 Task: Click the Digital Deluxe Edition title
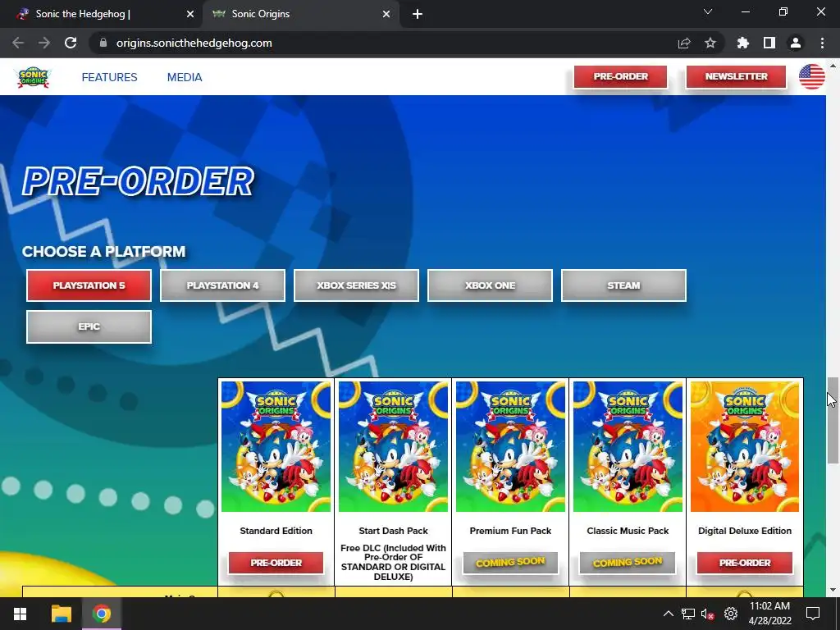pyautogui.click(x=745, y=531)
